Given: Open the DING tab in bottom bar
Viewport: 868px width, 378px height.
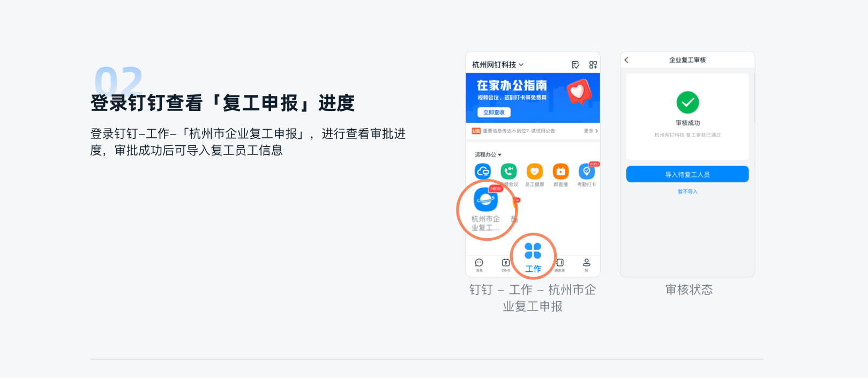Looking at the screenshot, I should pyautogui.click(x=506, y=265).
